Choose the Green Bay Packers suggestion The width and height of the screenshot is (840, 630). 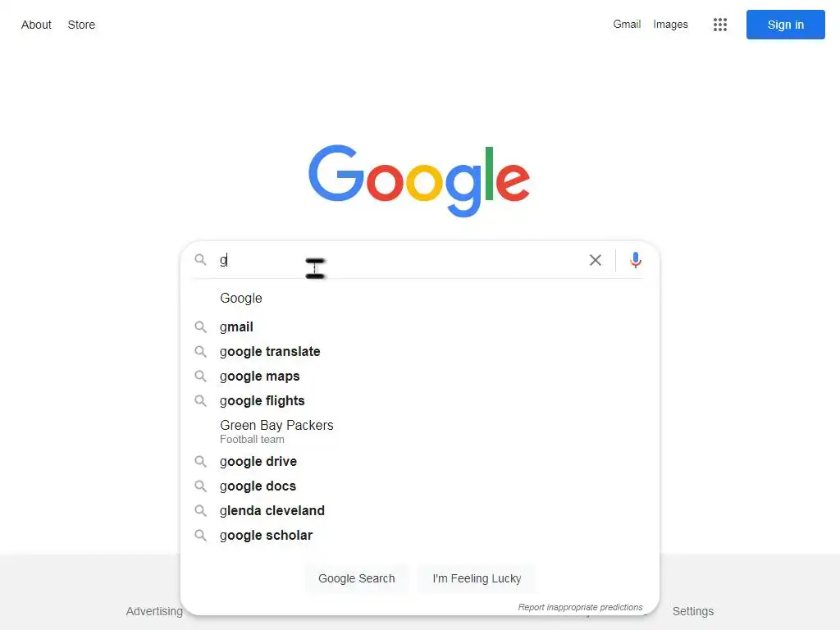coord(276,426)
